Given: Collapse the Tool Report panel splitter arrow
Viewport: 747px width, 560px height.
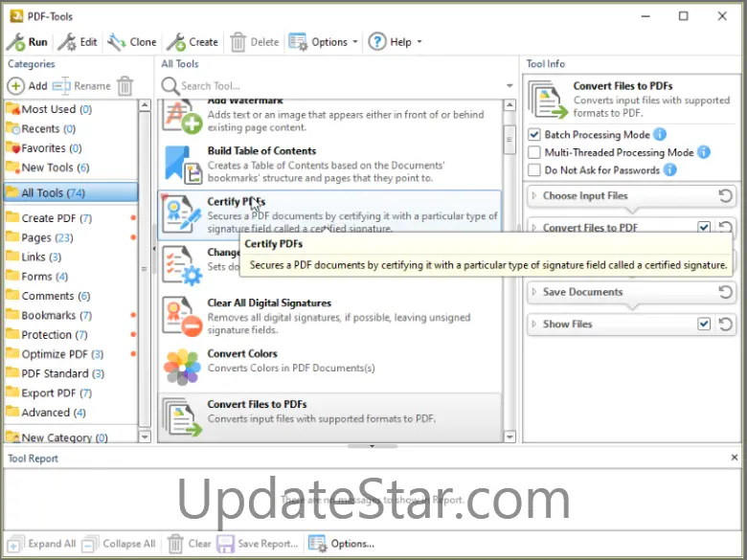Looking at the screenshot, I should (373, 447).
